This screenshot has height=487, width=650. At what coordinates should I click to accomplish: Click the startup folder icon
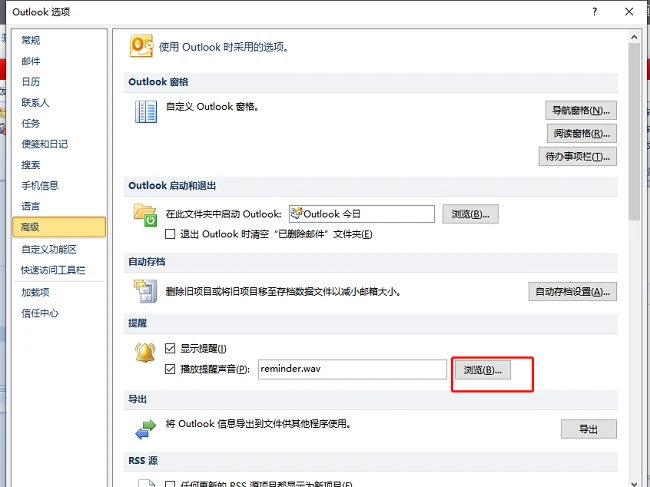pos(146,214)
